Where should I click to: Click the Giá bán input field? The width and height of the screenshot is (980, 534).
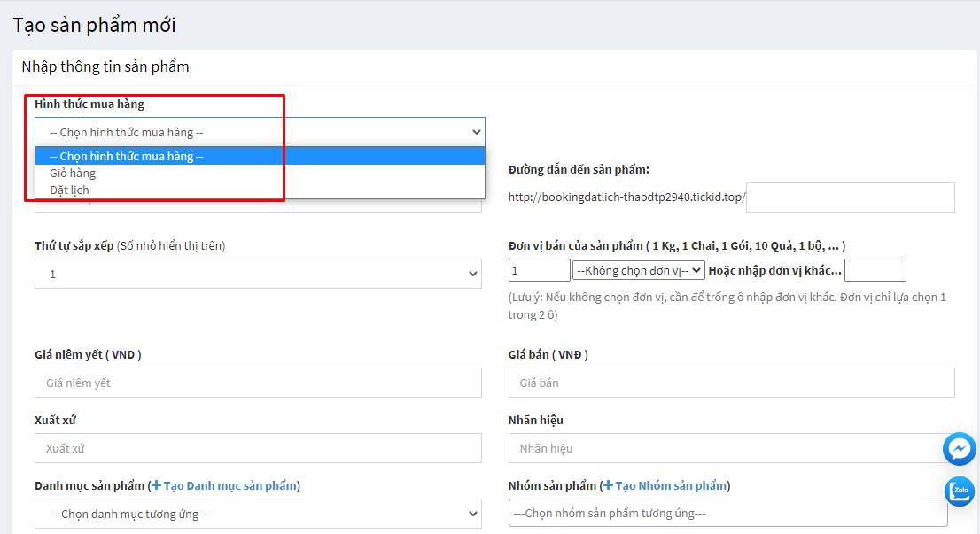coord(731,383)
